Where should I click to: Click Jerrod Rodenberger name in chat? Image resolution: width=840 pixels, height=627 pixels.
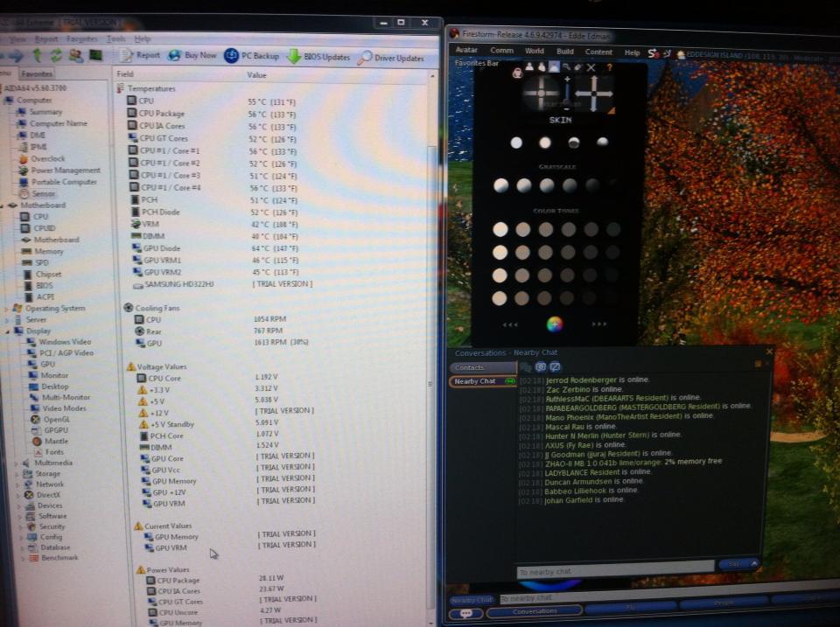tap(581, 380)
